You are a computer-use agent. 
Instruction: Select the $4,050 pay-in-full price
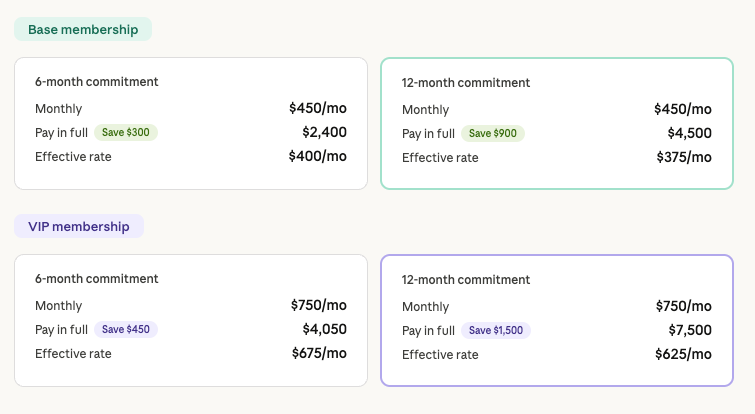coord(324,329)
